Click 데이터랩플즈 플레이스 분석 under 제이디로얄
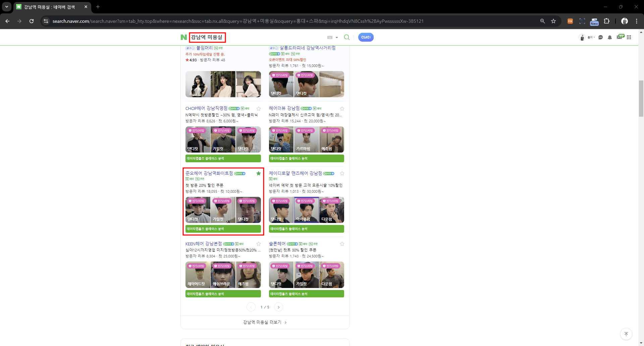 coord(307,229)
